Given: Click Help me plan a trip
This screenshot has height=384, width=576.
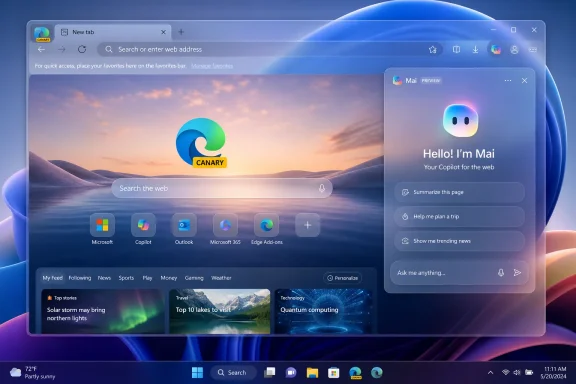Looking at the screenshot, I should [459, 216].
